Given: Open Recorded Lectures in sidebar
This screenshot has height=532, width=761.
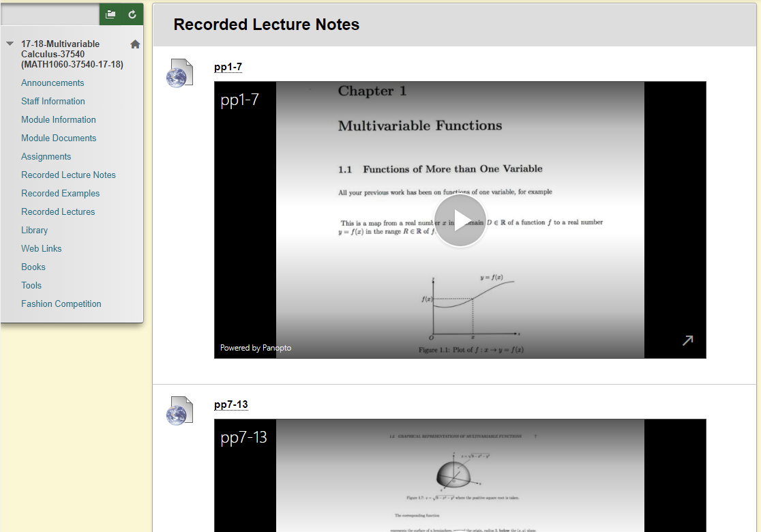Looking at the screenshot, I should point(58,212).
